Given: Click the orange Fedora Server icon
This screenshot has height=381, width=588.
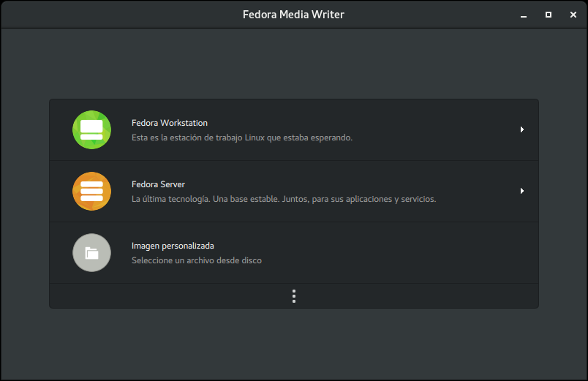Looking at the screenshot, I should tap(92, 192).
